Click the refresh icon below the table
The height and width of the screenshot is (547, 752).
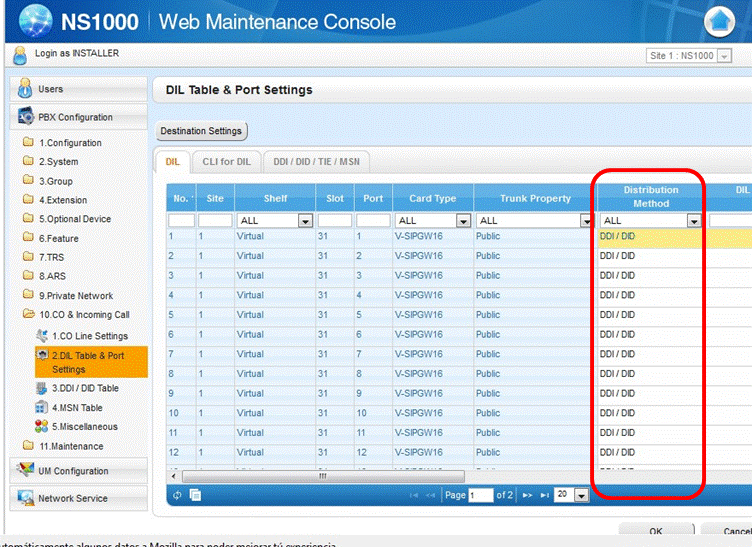pyautogui.click(x=177, y=495)
